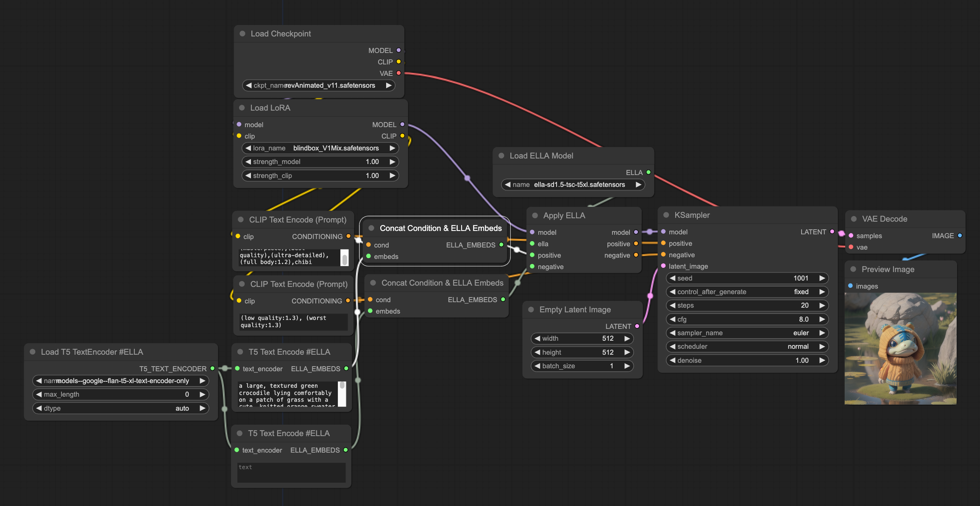Screen dimensions: 980x506
Task: Decrease the seed value using left arrow
Action: tap(672, 278)
